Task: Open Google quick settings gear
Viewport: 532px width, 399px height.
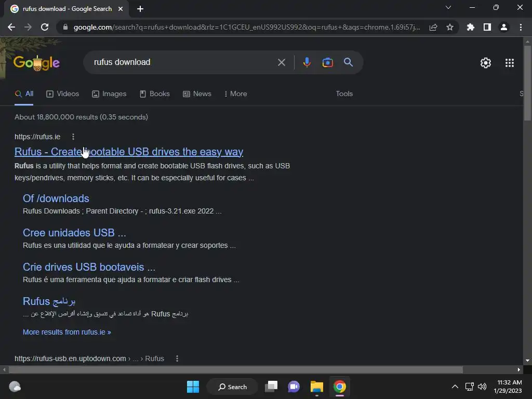Action: [x=486, y=63]
